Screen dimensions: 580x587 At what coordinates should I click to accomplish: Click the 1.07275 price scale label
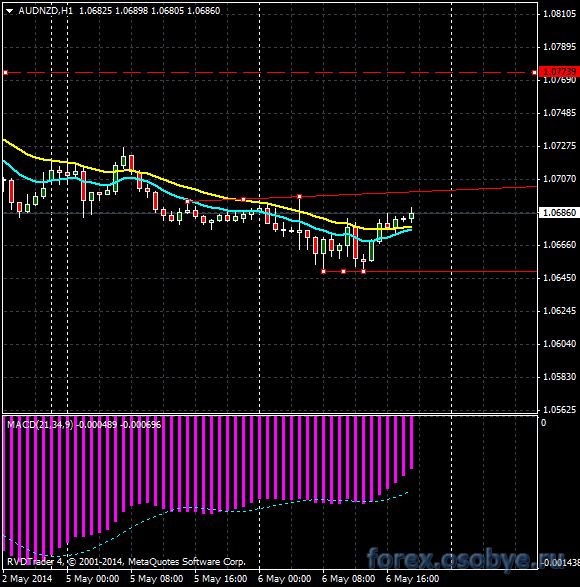click(559, 145)
